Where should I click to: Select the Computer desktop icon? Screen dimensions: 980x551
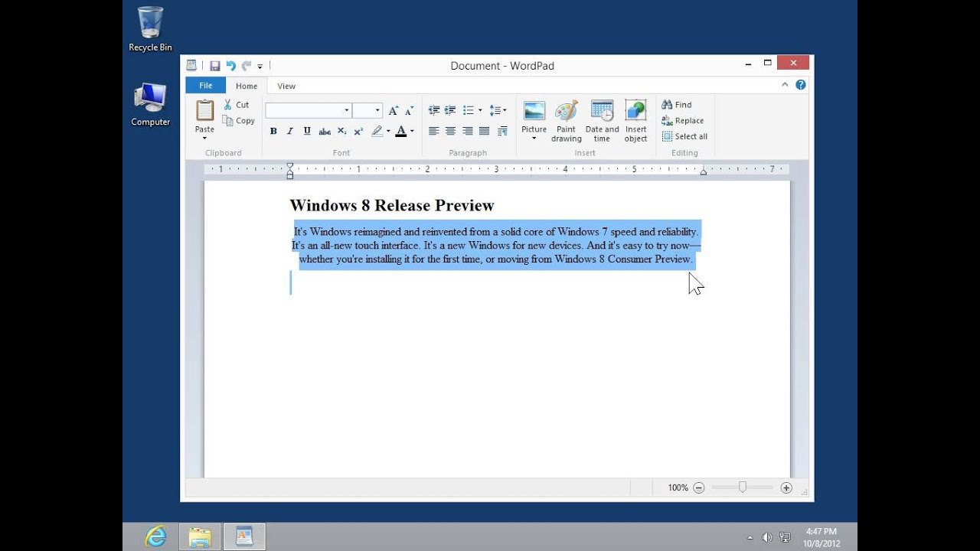click(x=150, y=105)
